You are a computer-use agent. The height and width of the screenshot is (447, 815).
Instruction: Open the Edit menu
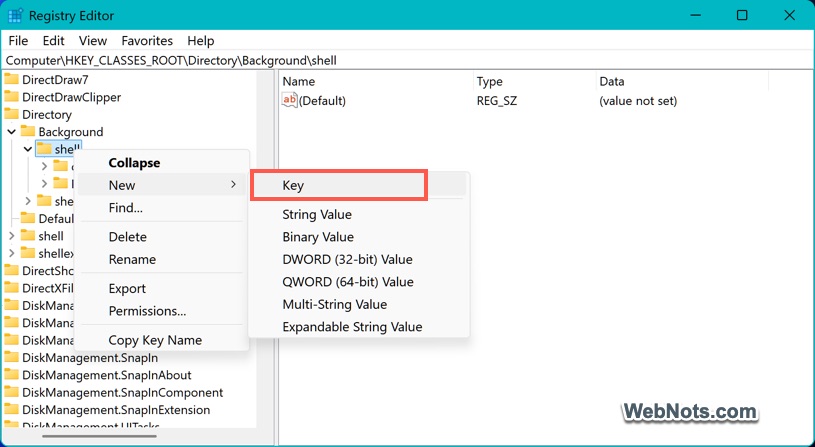(54, 41)
